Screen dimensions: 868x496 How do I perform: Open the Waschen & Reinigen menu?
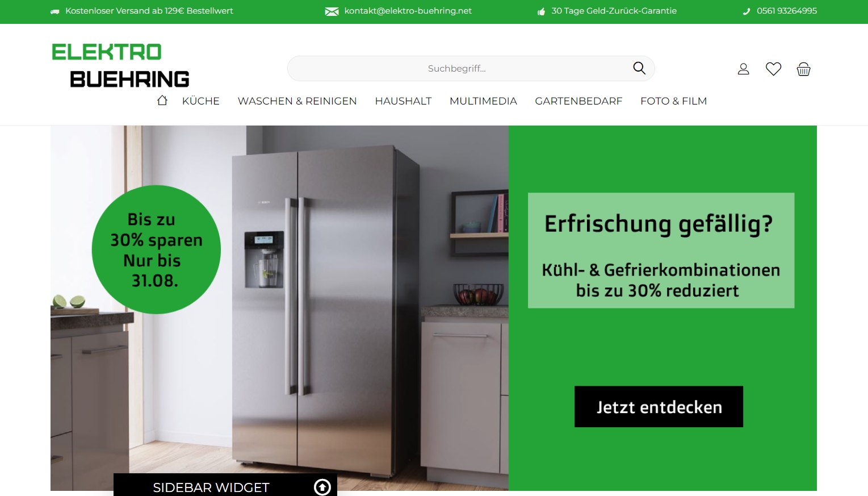pyautogui.click(x=297, y=101)
